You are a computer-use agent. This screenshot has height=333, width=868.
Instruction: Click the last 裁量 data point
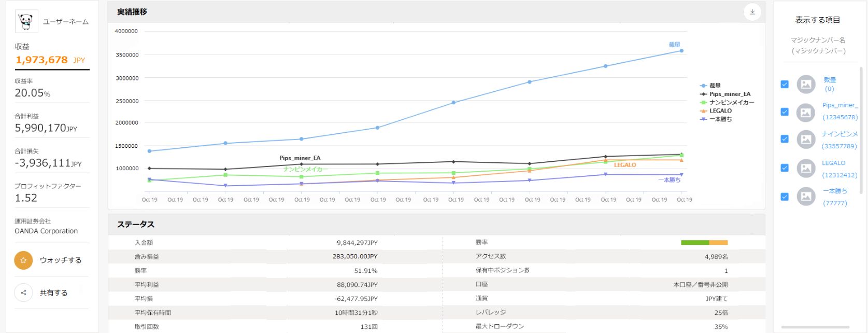(681, 51)
